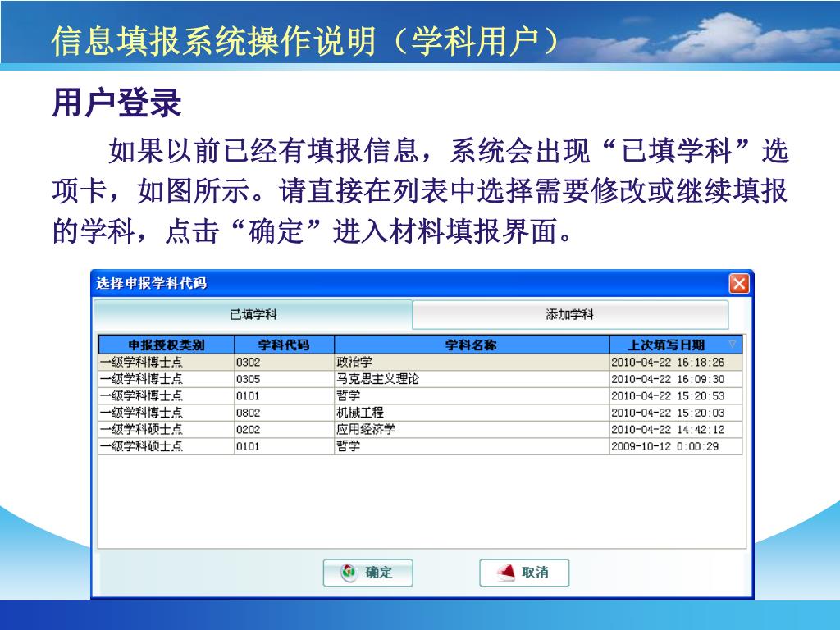This screenshot has height=630, width=840.
Task: Click the red hat icon on 取消 button
Action: (505, 572)
